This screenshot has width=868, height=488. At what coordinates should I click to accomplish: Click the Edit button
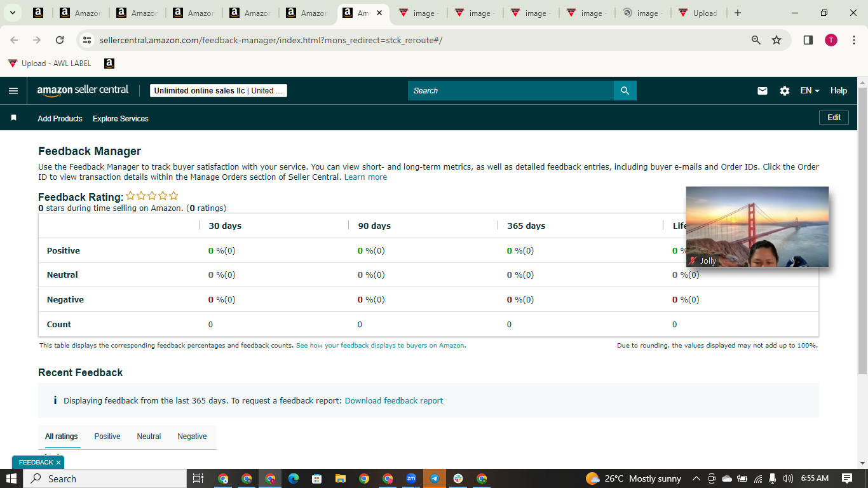(x=834, y=118)
